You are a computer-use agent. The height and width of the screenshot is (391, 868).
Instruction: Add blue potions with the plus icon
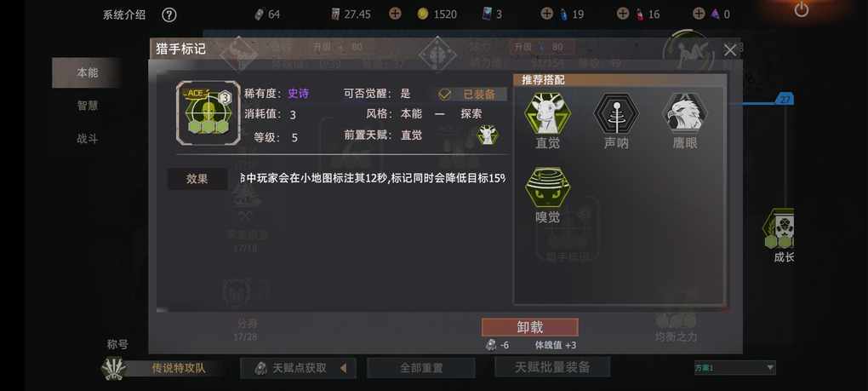tap(546, 14)
